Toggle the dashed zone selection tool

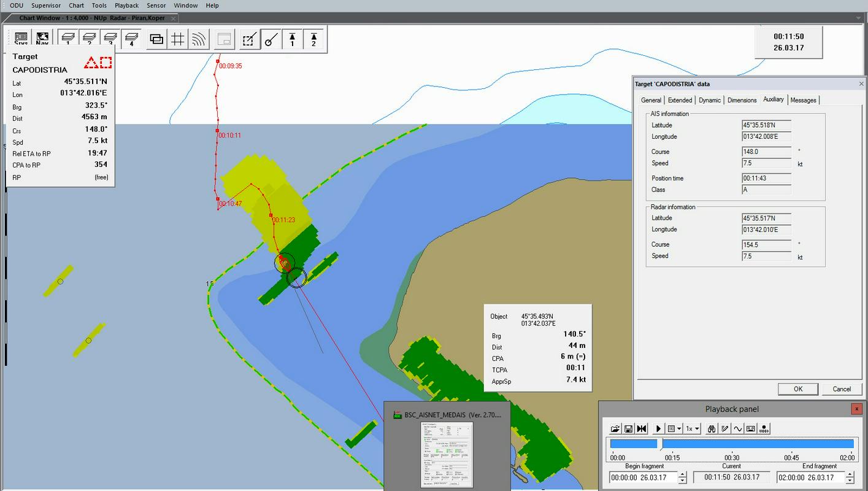[248, 39]
